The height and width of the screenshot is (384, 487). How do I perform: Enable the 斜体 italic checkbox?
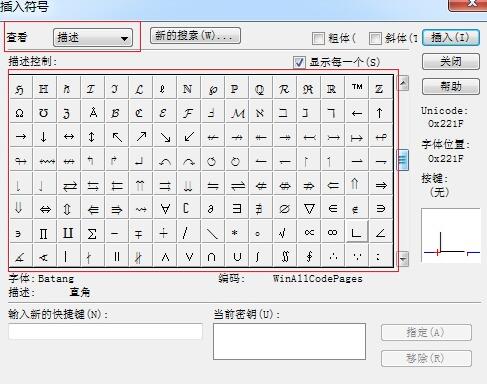tap(375, 38)
